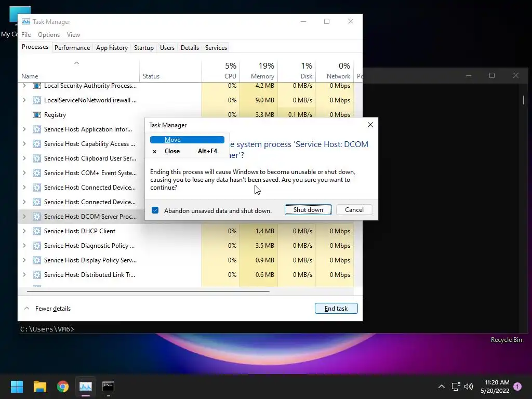Sort processes by the Disk column
This screenshot has width=532, height=399.
(x=297, y=71)
